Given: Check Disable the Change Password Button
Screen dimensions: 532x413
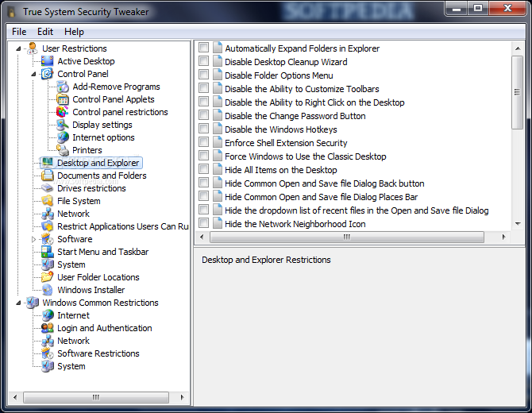Looking at the screenshot, I should pyautogui.click(x=203, y=115).
